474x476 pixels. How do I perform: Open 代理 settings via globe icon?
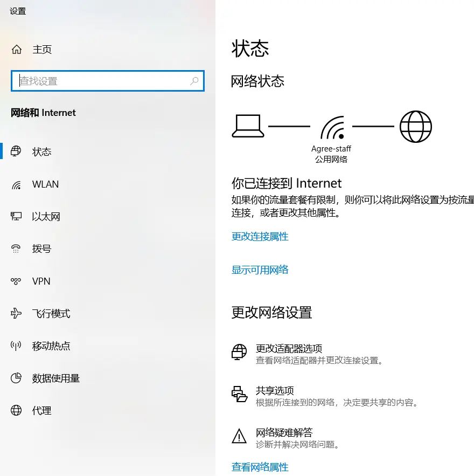pyautogui.click(x=16, y=410)
